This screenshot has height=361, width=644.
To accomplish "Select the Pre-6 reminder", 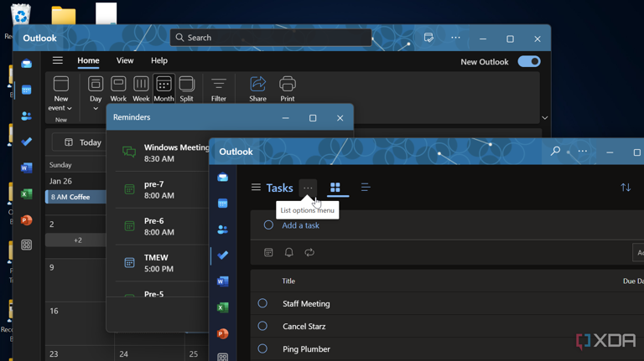I will tap(162, 226).
